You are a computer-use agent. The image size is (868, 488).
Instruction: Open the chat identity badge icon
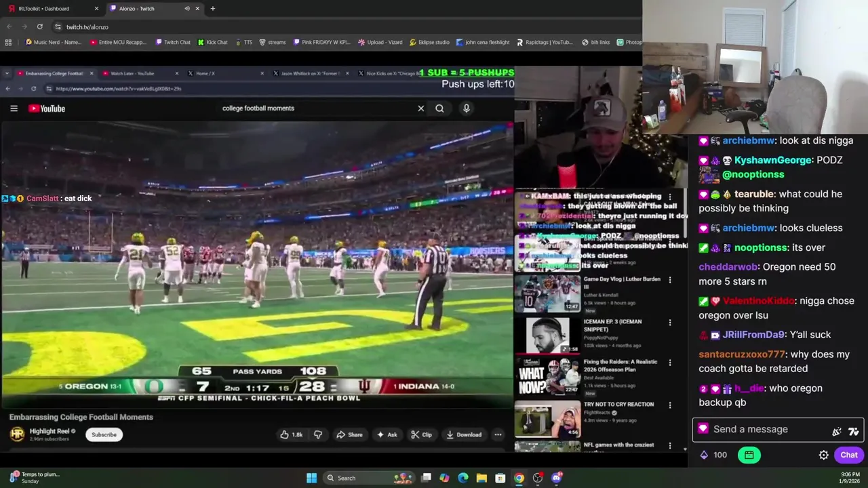(703, 429)
